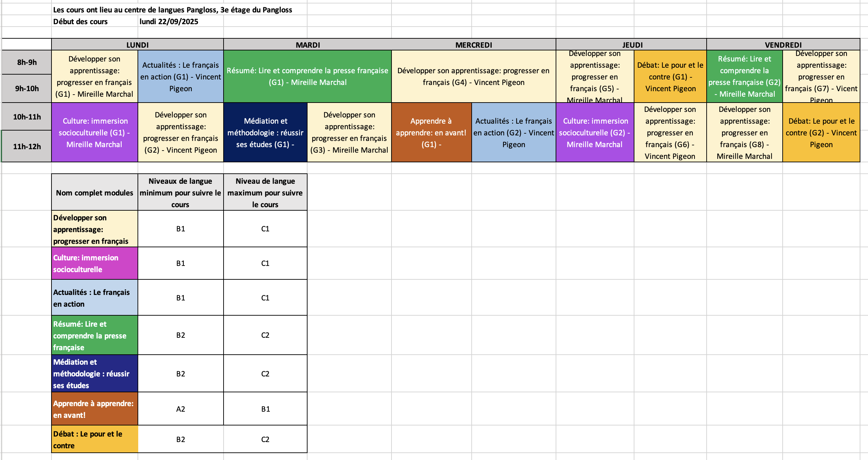The image size is (868, 460).
Task: Click the B1 minimum level for Développer son apprentissage
Action: pyautogui.click(x=181, y=229)
